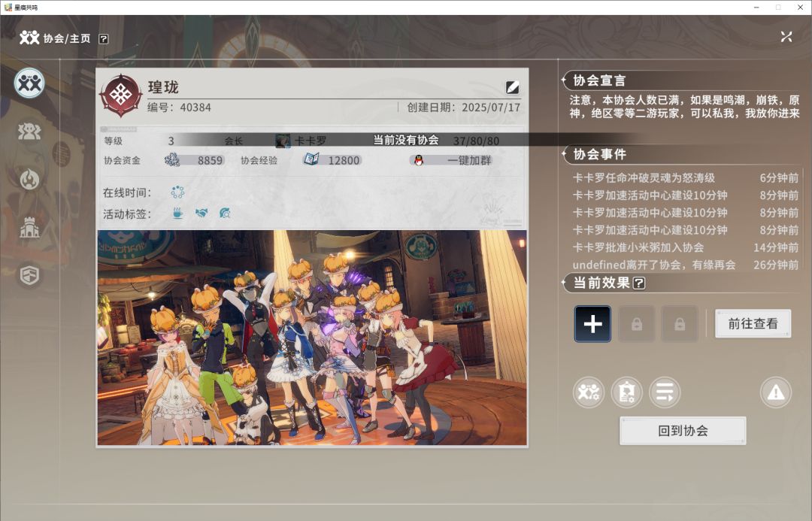Open the application list round icon
Image resolution: width=812 pixels, height=521 pixels.
[x=626, y=392]
